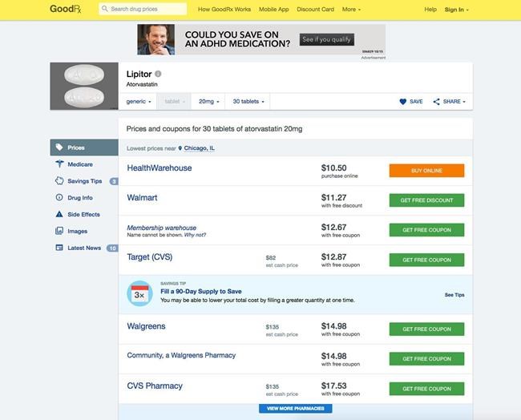Open Savings Tips in the sidebar
This screenshot has width=521, height=420.
point(84,181)
